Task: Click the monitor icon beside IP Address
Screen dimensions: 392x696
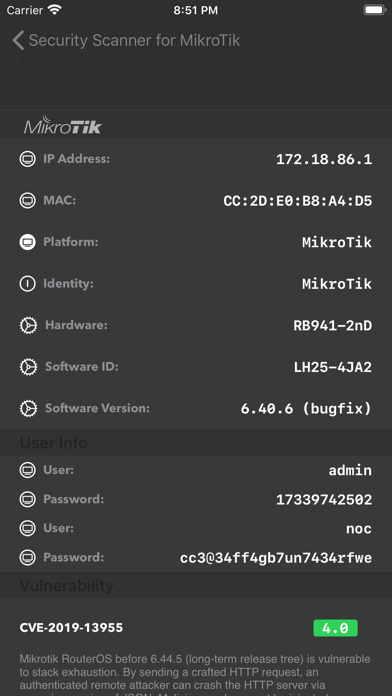Action: tap(28, 159)
